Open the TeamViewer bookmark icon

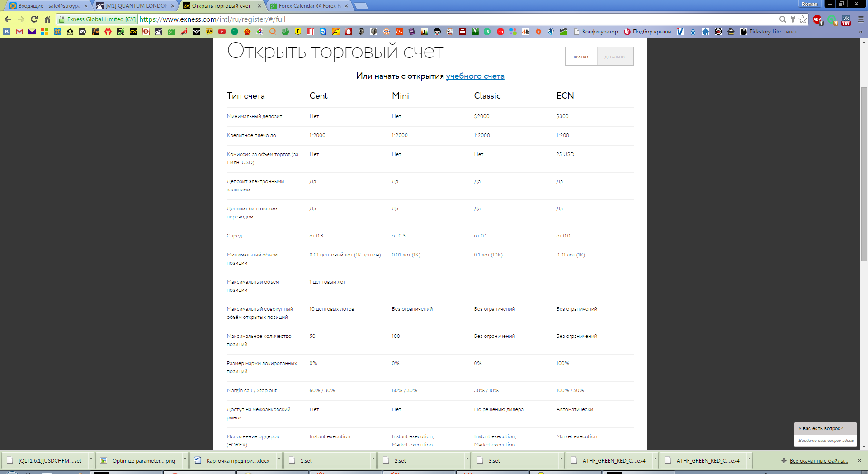323,32
